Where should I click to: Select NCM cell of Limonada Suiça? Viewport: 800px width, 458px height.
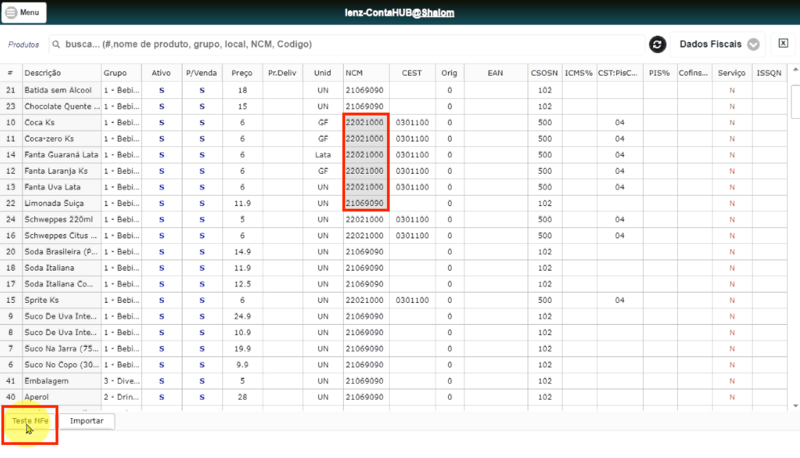click(365, 203)
